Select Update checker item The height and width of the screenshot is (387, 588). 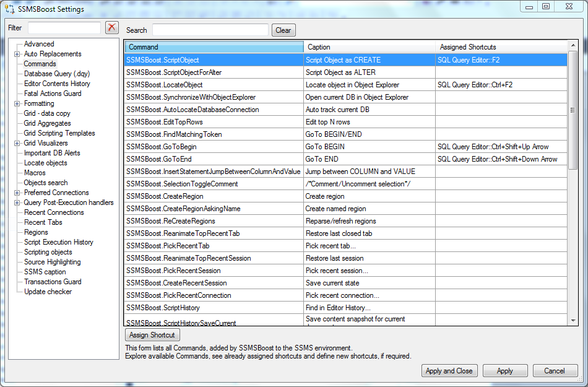tap(48, 292)
